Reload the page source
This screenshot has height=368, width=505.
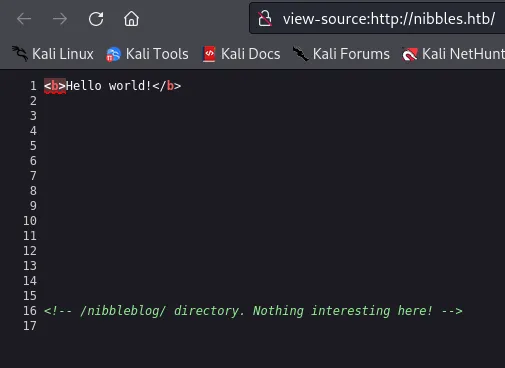[x=96, y=19]
